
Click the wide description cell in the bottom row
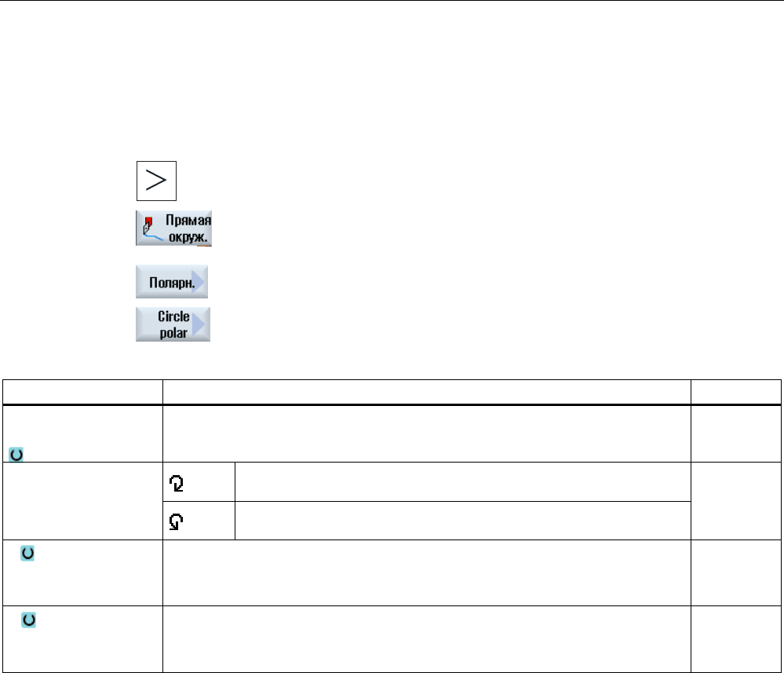click(x=427, y=639)
